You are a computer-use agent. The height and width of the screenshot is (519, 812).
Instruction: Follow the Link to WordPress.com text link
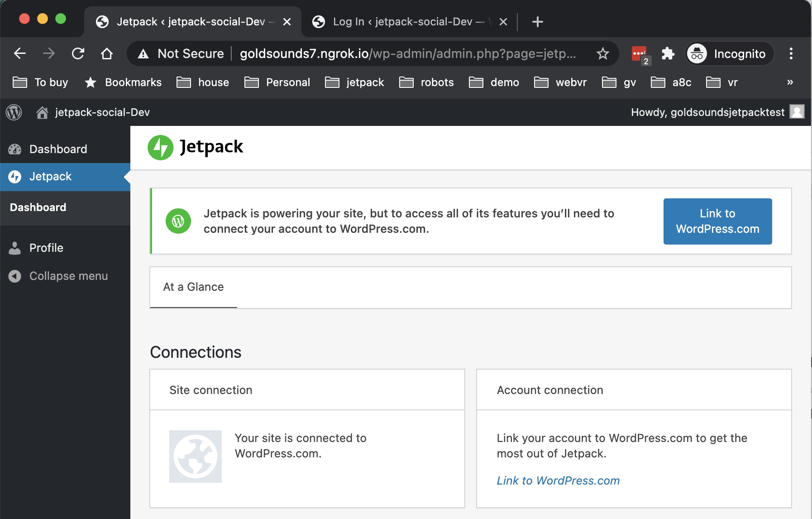click(x=558, y=481)
